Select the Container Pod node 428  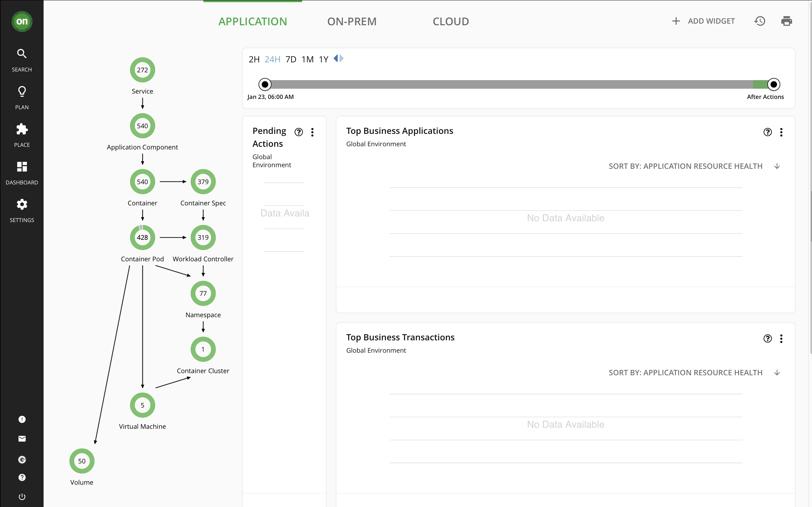coord(142,237)
